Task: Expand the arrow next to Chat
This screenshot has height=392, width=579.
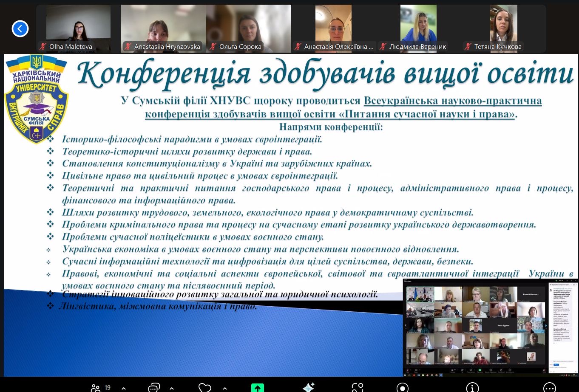Action: click(x=172, y=388)
